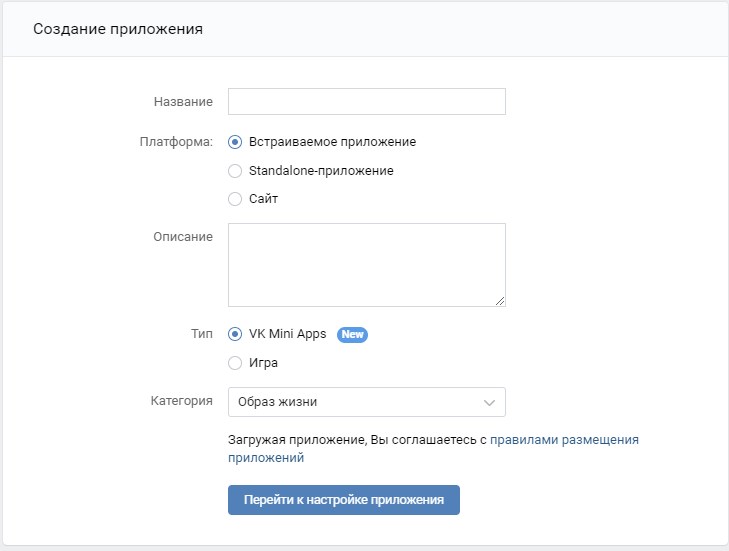Click the Описание field label

coord(183,237)
